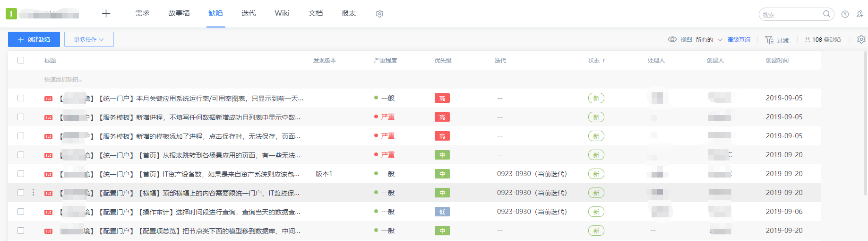Click the plus icon beside the project name
The width and height of the screenshot is (868, 241).
click(106, 14)
